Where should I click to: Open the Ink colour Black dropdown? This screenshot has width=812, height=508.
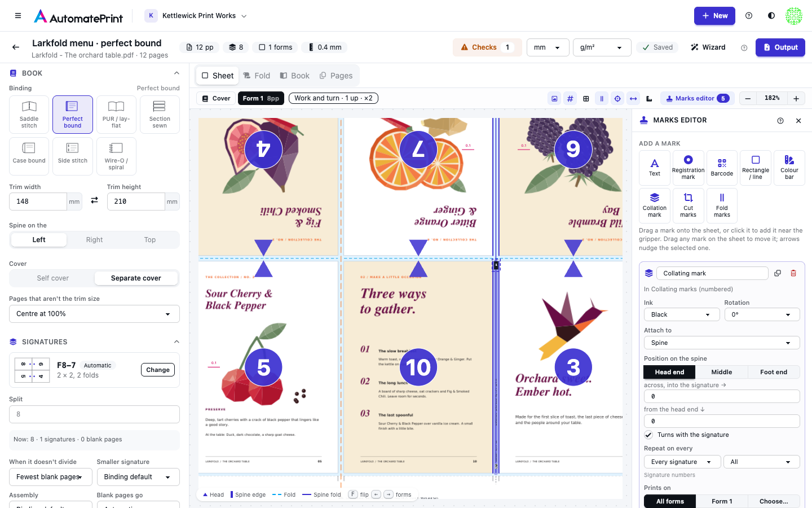coord(682,314)
